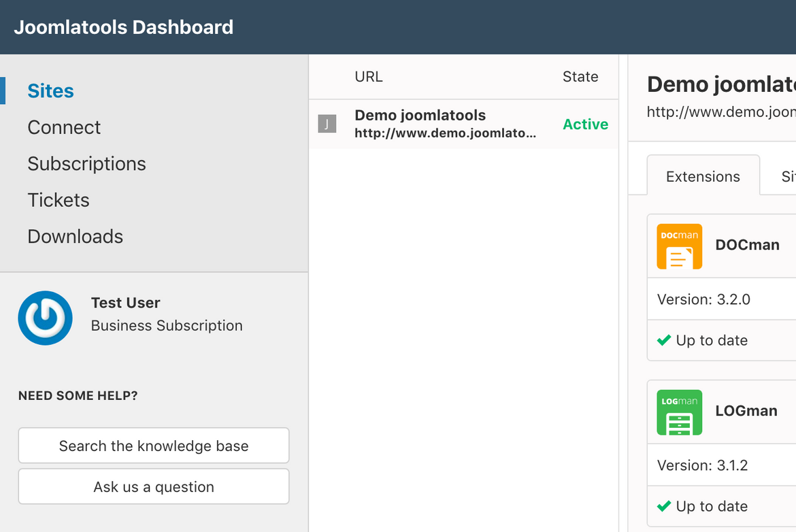
Task: Click Version: 3.1.2 text
Action: click(703, 465)
